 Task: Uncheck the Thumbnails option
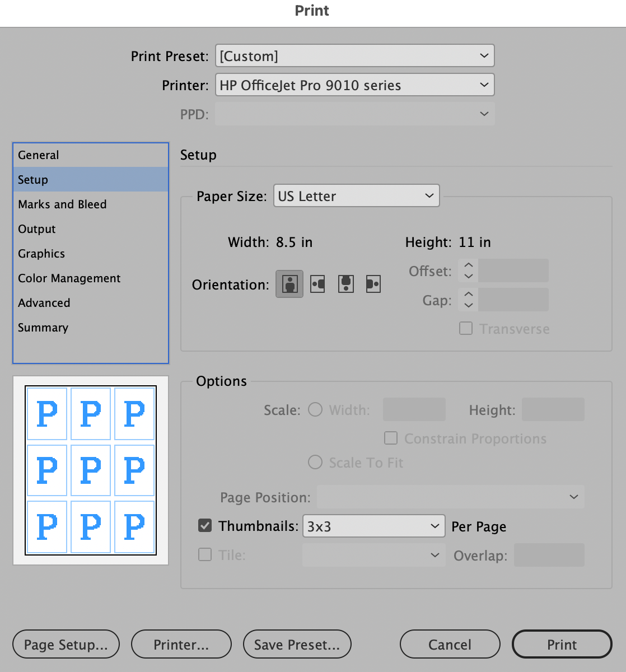pyautogui.click(x=204, y=525)
